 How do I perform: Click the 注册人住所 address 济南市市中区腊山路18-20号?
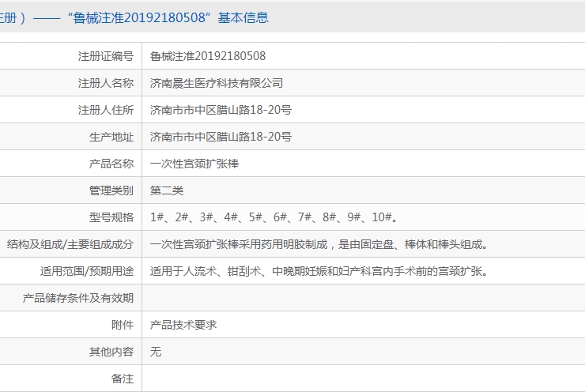click(x=221, y=110)
